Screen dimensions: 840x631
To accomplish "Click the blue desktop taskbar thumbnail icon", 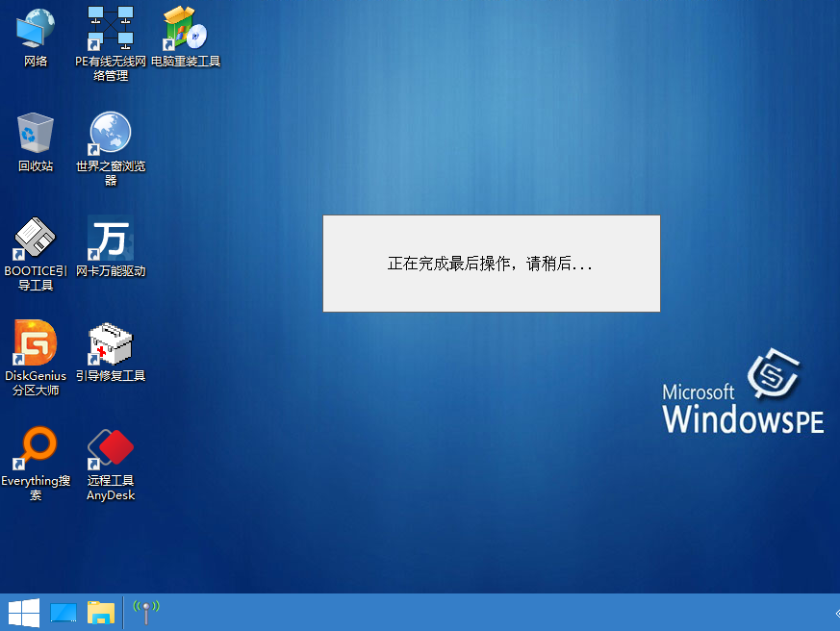I will point(63,612).
